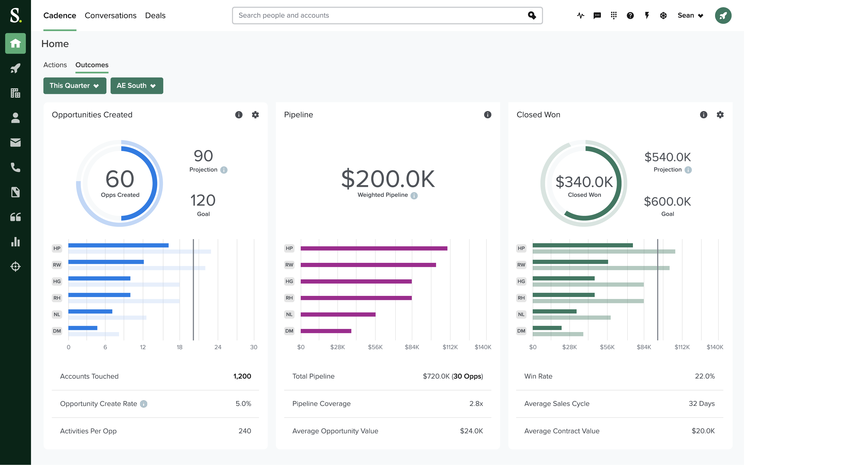
Task: Click the help question mark icon
Action: pyautogui.click(x=630, y=15)
